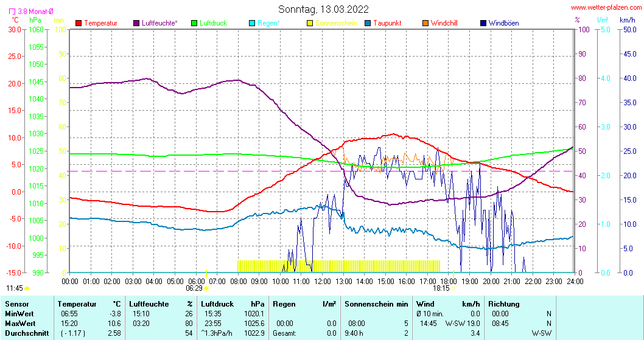This screenshot has width=644, height=340.
Task: Click the sunset time 18:15
Action: (x=441, y=288)
